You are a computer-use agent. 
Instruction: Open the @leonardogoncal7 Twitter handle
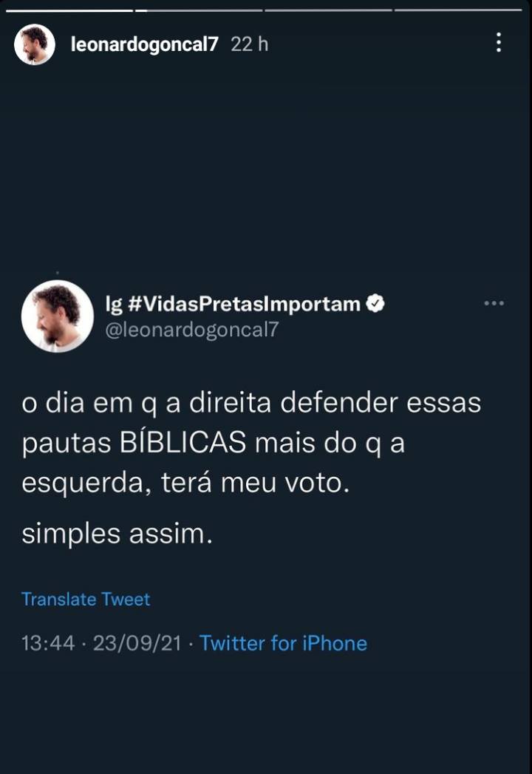tap(193, 330)
